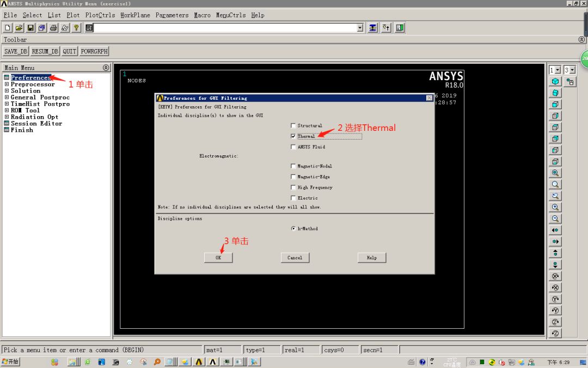Screen dimensions: 588x368
Task: Open the WorkPlane menu
Action: click(x=134, y=15)
